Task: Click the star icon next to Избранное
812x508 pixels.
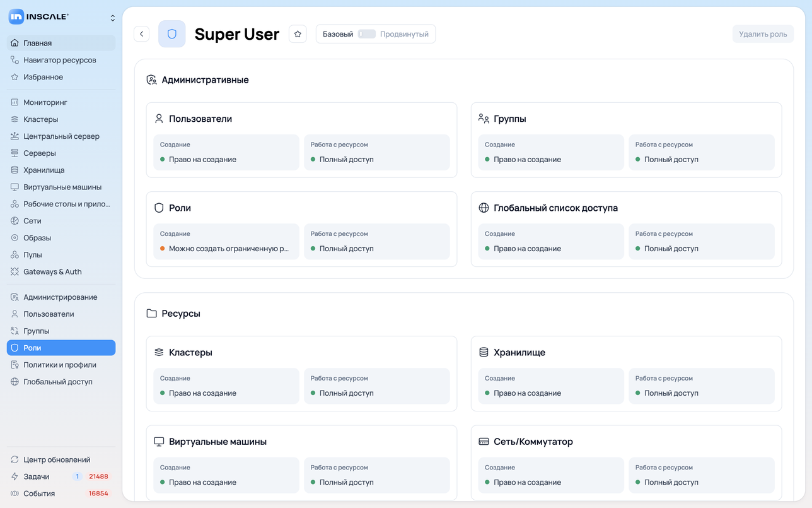Action: [14, 77]
